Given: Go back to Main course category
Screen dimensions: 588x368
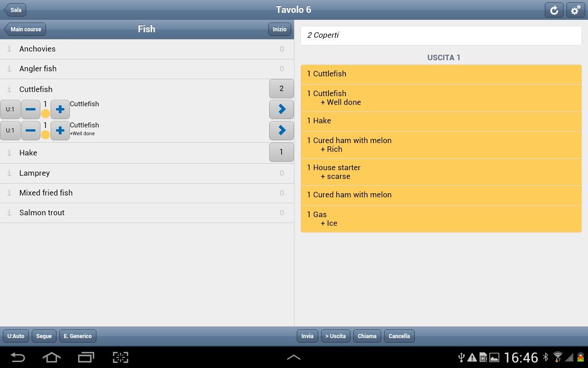Looking at the screenshot, I should 25,29.
